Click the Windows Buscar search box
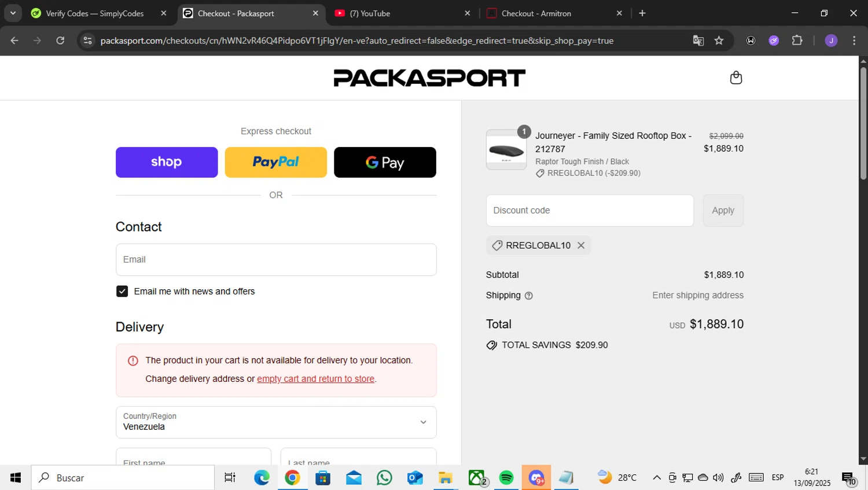Viewport: 868px width, 490px height. click(123, 478)
